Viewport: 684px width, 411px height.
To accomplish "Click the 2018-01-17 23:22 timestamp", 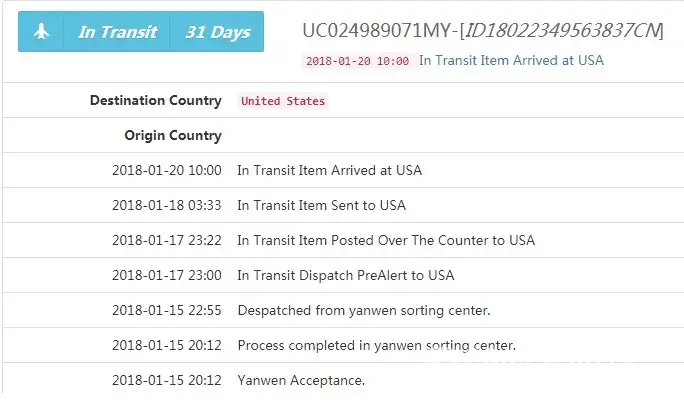I will [x=166, y=240].
